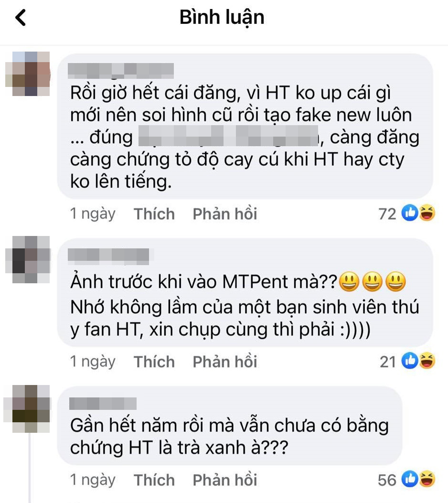Image resolution: width=448 pixels, height=503 pixels.
Task: Open like reaction icon beside 56
Action: pyautogui.click(x=410, y=479)
